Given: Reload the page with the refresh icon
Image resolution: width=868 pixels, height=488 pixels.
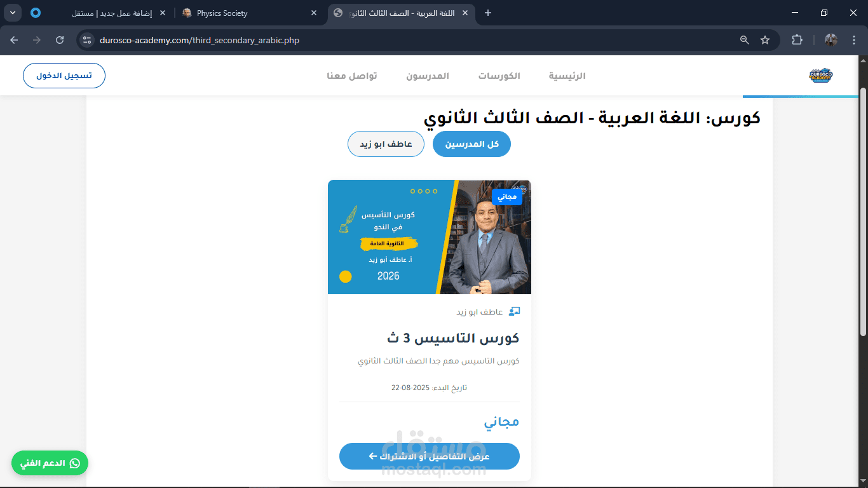Looking at the screenshot, I should point(60,40).
